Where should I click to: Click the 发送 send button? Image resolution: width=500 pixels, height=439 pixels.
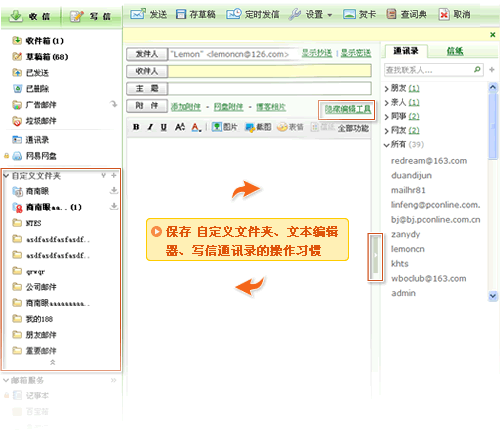(149, 14)
